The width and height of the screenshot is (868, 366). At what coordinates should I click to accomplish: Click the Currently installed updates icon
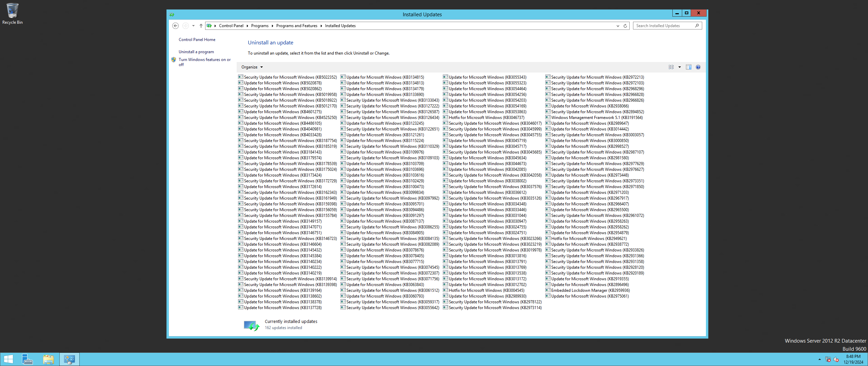[x=252, y=326]
